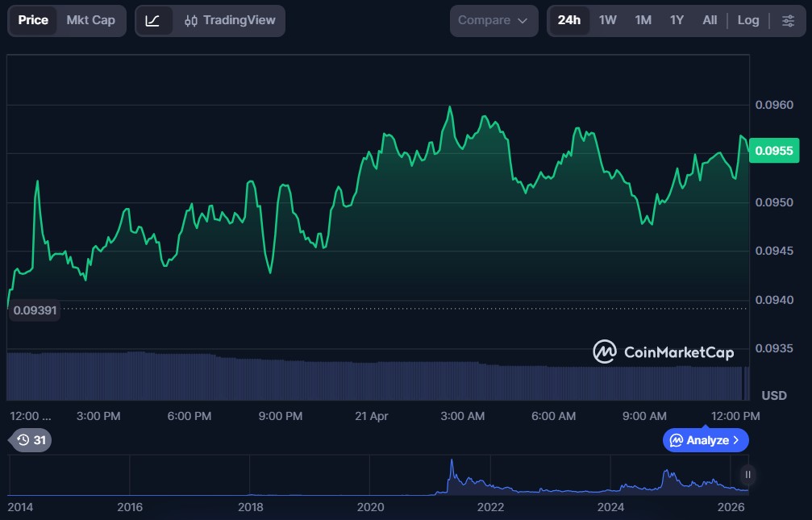Click the 0.0955 current price label
This screenshot has width=812, height=520.
(x=773, y=151)
